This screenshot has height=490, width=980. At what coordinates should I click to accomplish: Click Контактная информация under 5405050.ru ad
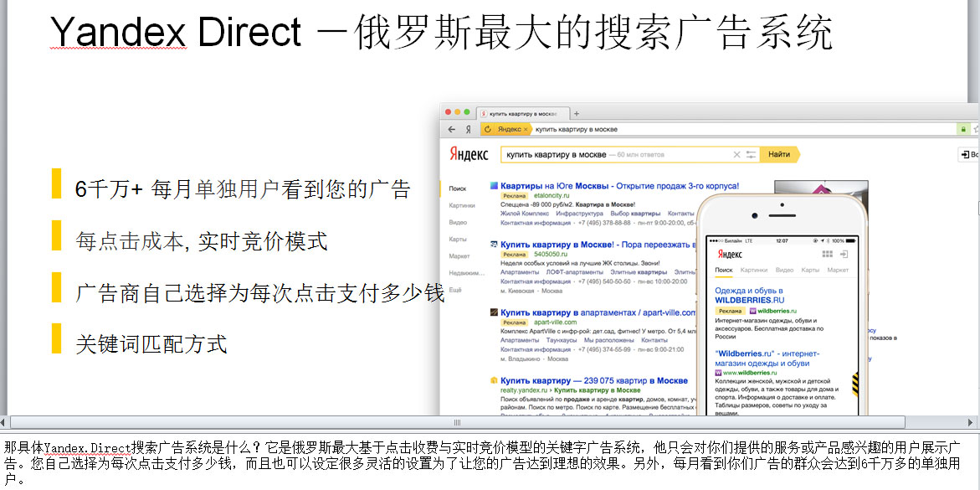click(536, 281)
